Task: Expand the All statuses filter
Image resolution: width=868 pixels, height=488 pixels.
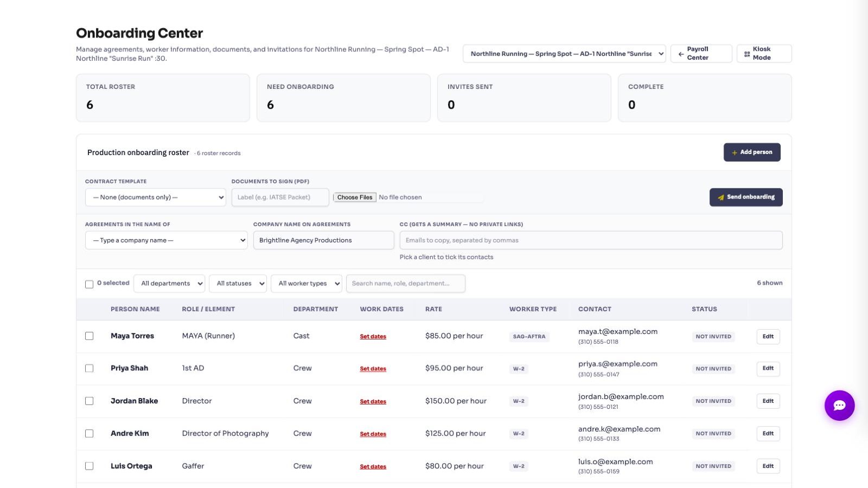Action: tap(238, 284)
